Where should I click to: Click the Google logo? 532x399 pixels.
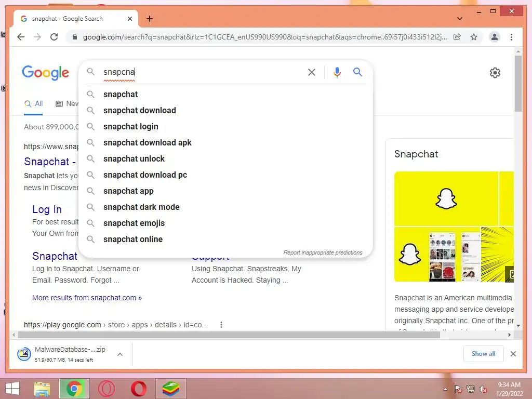coord(46,73)
